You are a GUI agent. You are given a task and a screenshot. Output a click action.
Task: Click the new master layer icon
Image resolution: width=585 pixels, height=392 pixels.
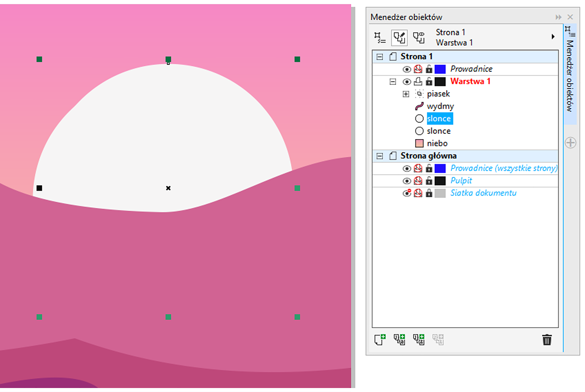399,339
